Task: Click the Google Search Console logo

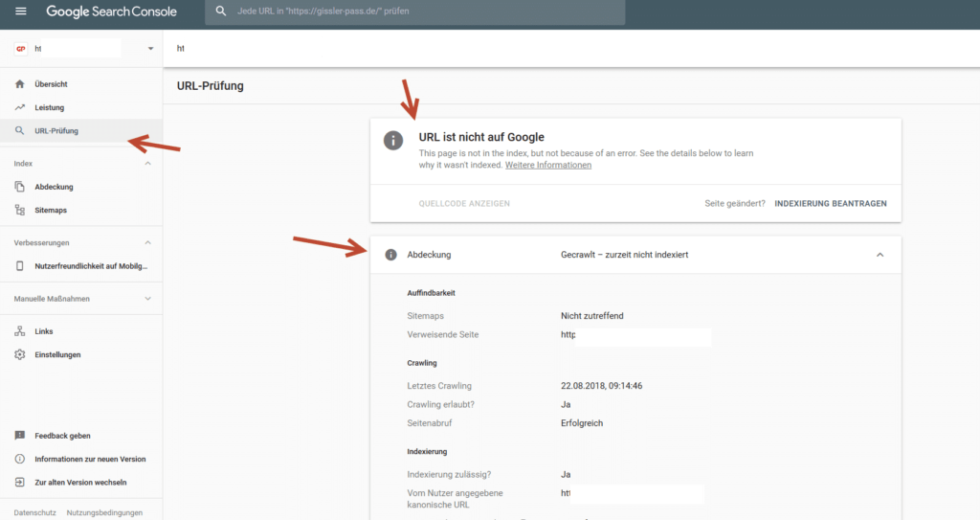Action: tap(111, 11)
